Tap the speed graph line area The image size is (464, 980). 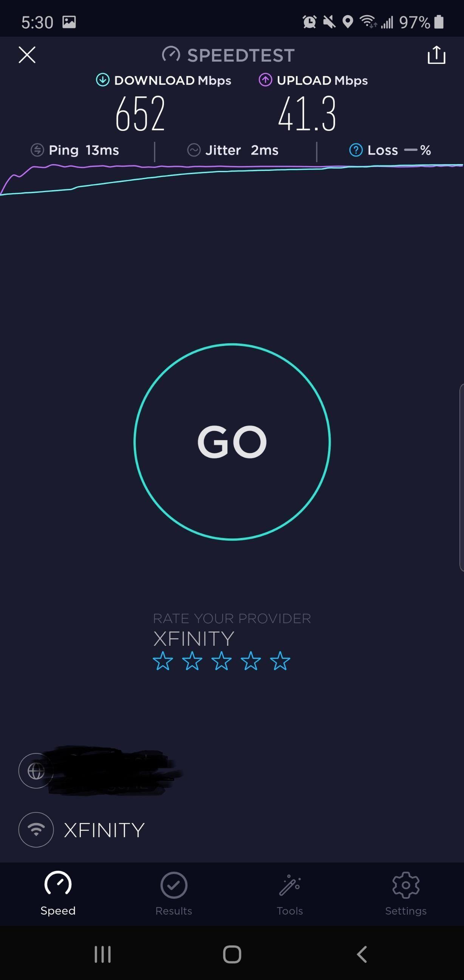click(232, 180)
